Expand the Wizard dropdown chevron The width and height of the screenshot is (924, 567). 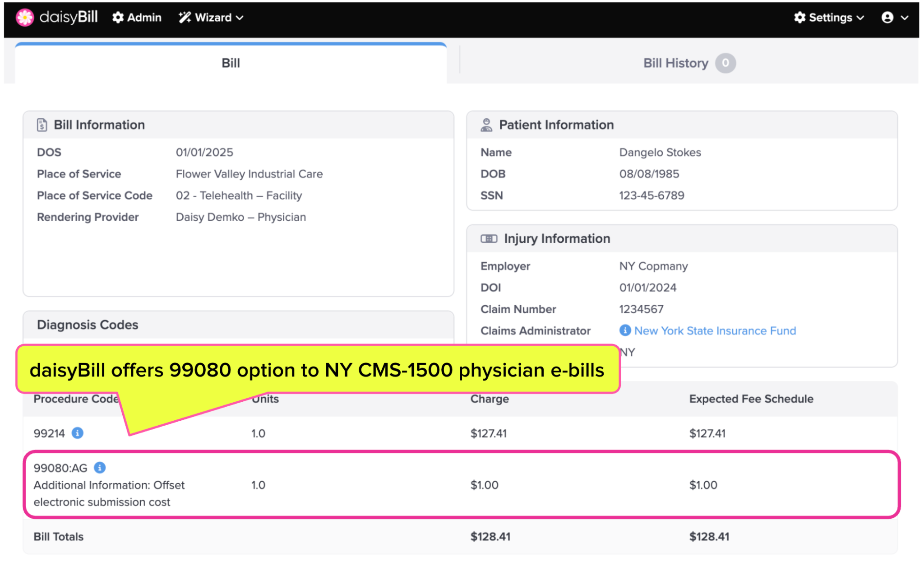pyautogui.click(x=240, y=18)
